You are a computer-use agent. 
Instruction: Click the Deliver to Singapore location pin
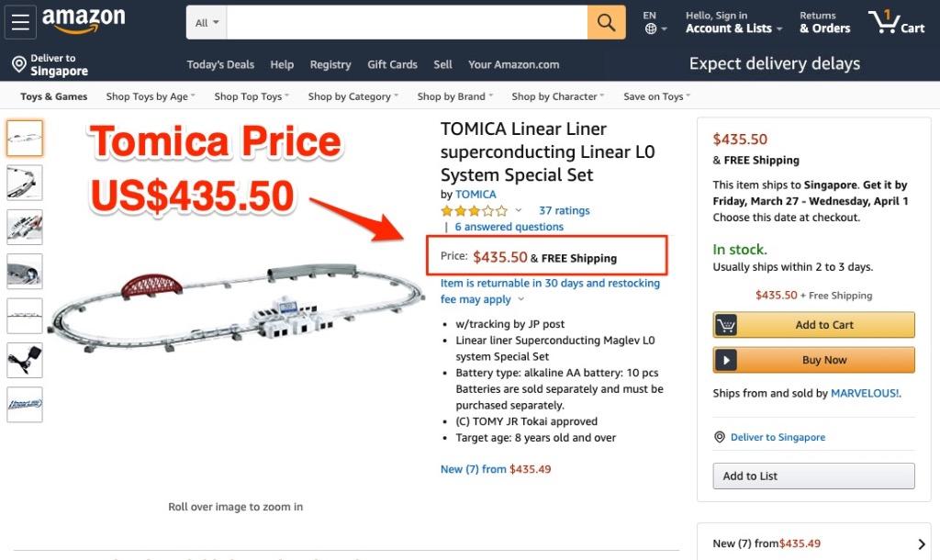18,64
